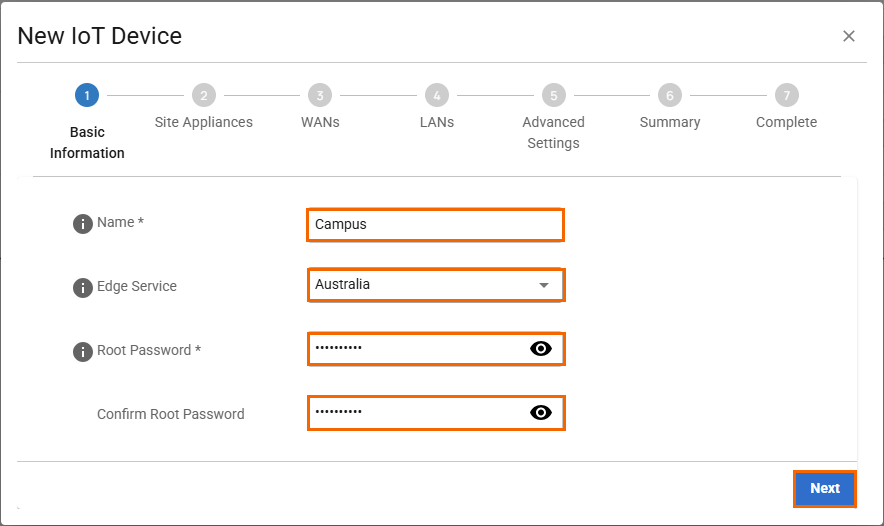This screenshot has width=884, height=526.
Task: Click the info icon beside Edge Service
Action: coord(83,288)
